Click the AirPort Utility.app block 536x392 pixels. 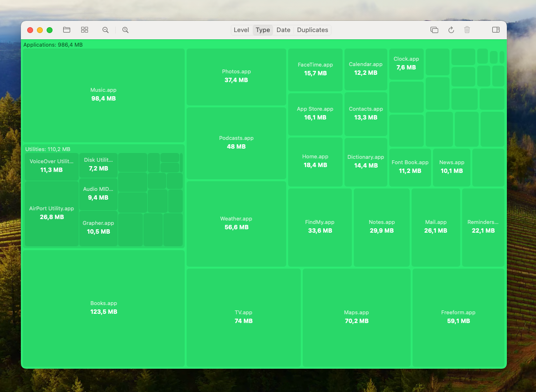[x=52, y=214]
